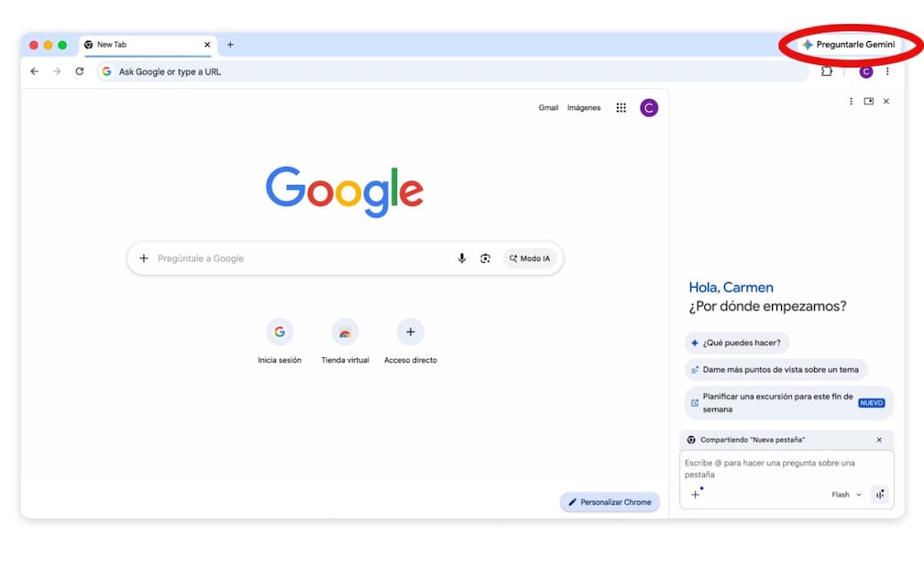Open the Inicia sesión shortcut
Viewport: 924px width, 568px height.
(x=280, y=342)
